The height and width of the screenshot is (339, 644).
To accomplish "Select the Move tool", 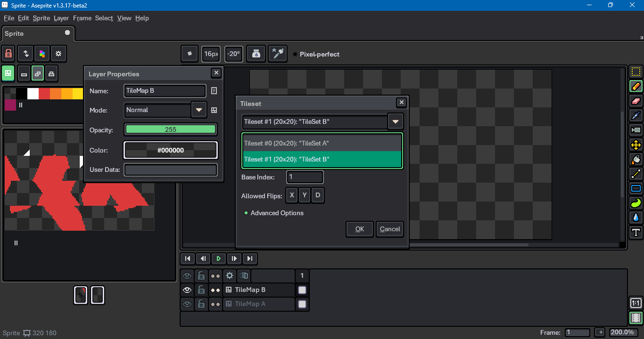I will [x=636, y=145].
